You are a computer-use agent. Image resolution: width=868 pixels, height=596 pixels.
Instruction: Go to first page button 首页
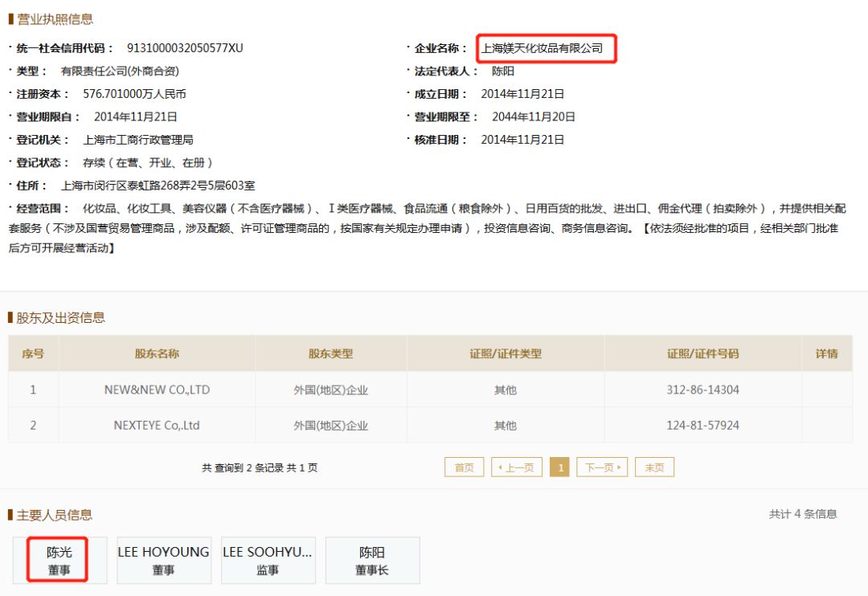coord(464,467)
